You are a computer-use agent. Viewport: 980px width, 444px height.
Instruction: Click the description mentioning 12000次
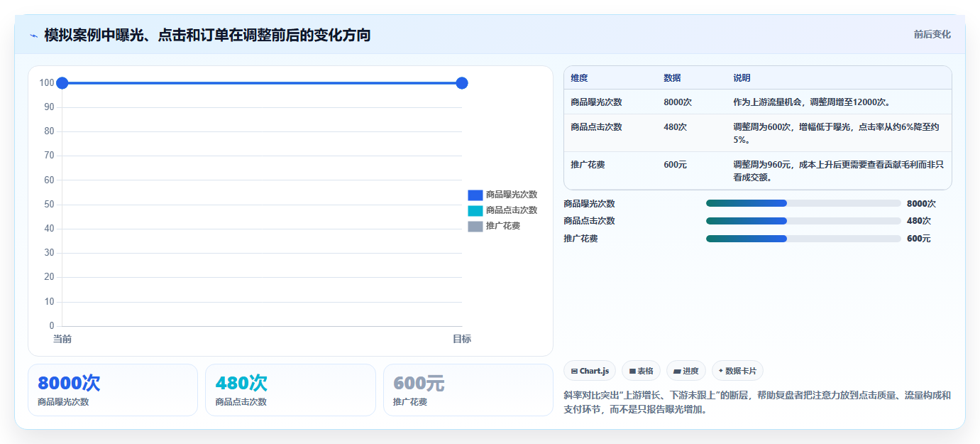tap(812, 102)
